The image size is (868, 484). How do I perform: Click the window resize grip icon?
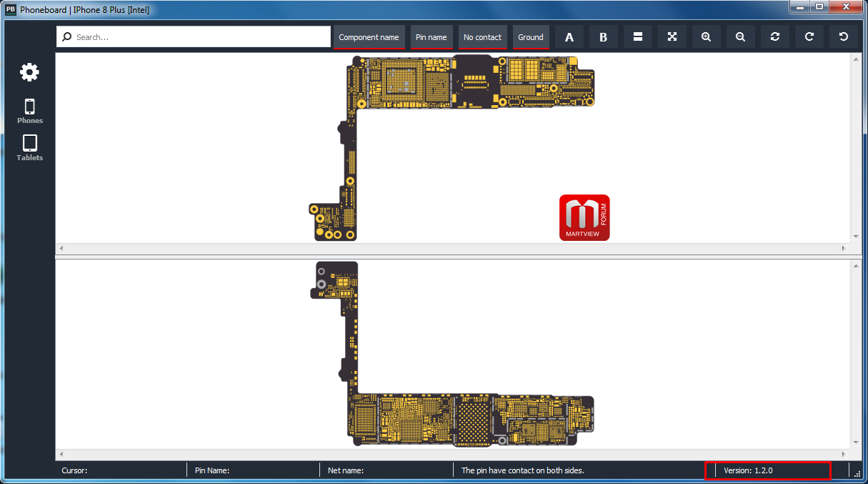857,473
